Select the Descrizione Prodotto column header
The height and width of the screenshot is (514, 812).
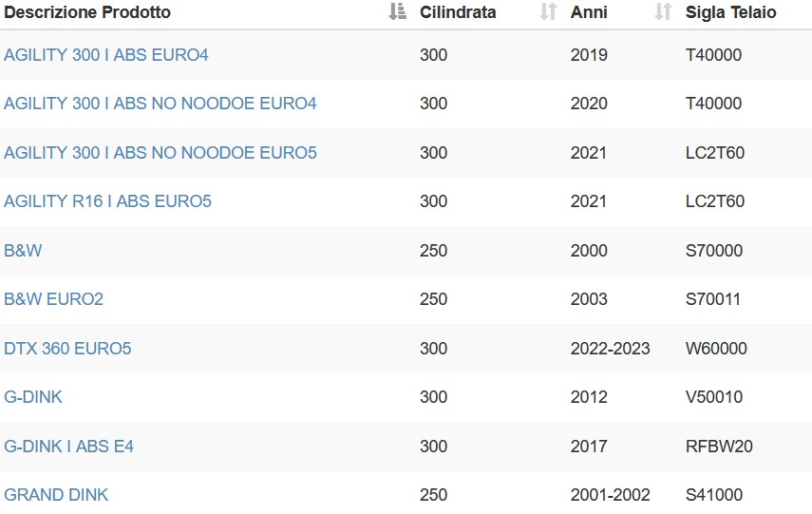click(87, 12)
